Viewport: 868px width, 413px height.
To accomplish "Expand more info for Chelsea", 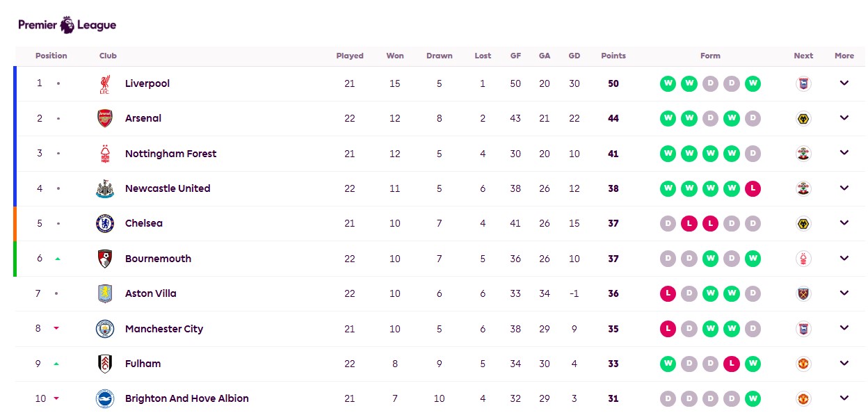I will [844, 223].
